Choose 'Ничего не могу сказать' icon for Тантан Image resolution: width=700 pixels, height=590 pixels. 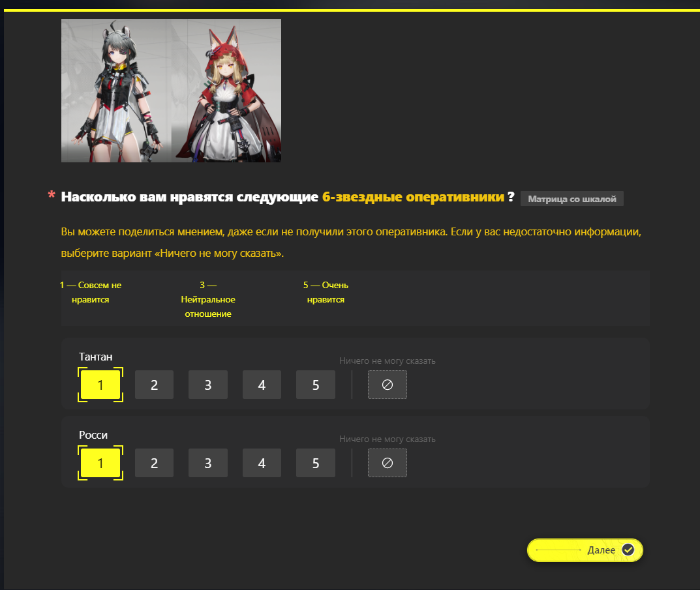coord(388,385)
